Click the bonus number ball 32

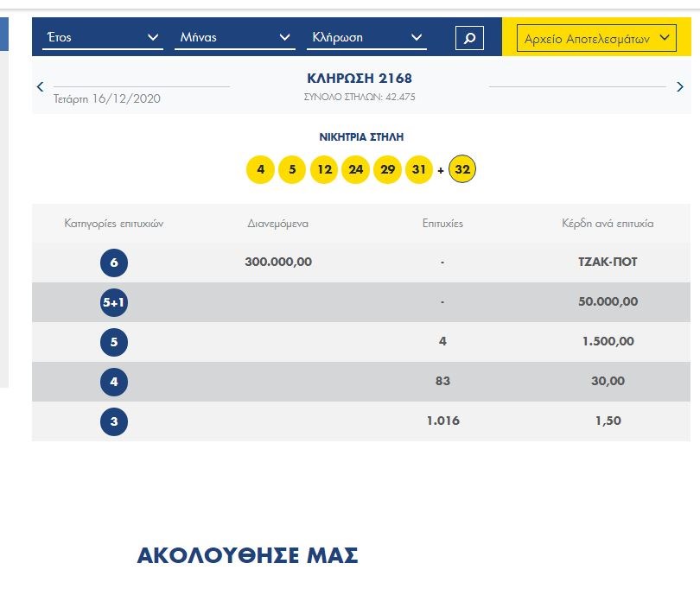pos(462,169)
